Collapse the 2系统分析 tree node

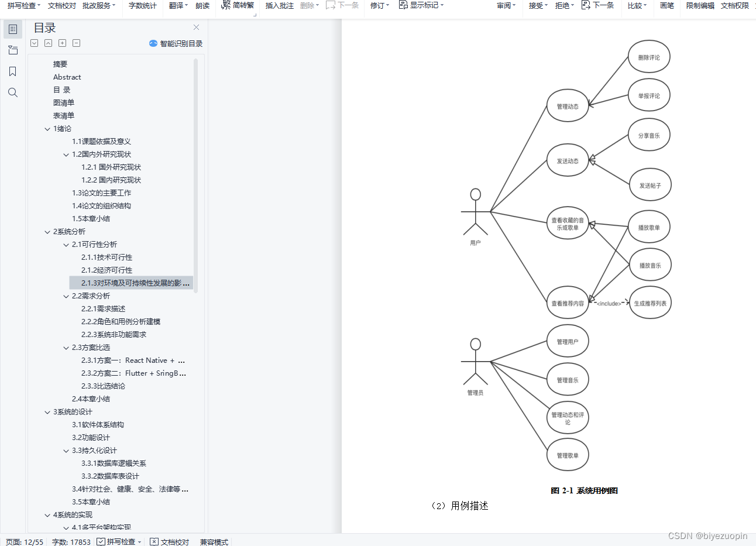click(47, 232)
